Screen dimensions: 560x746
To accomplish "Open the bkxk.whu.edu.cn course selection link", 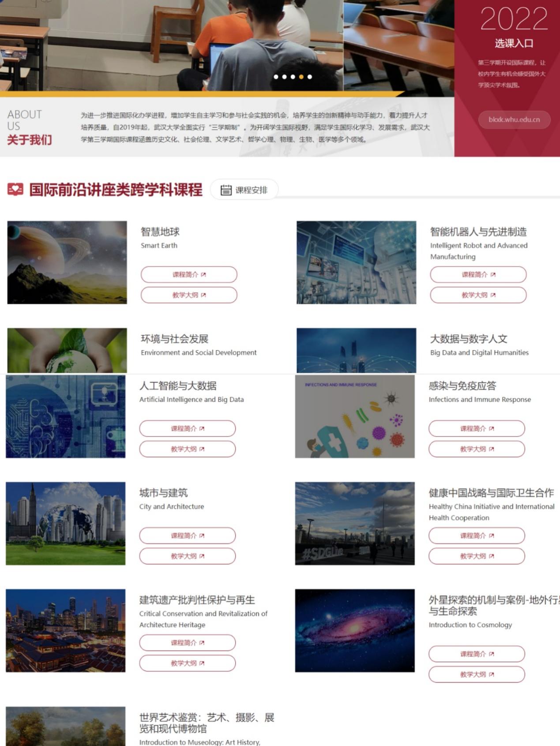I will (x=514, y=120).
